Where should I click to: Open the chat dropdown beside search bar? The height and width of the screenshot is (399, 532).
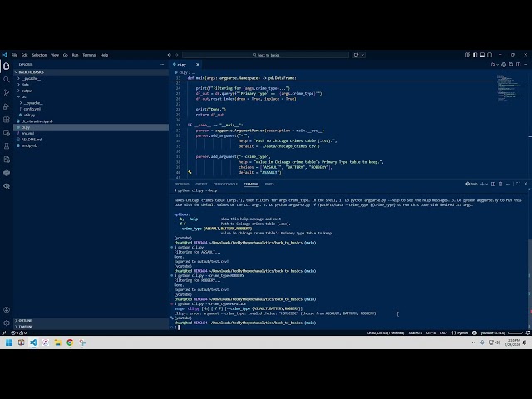(x=362, y=55)
